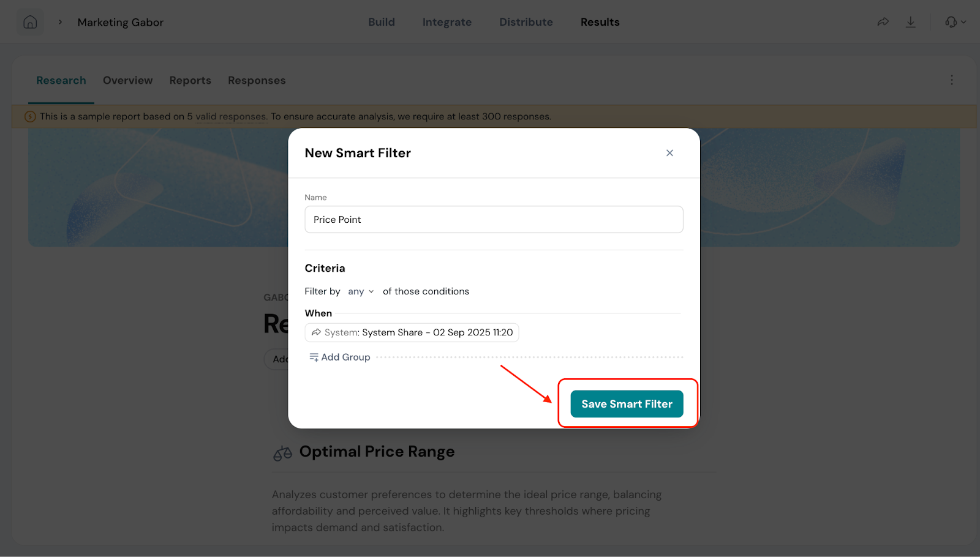Switch to the Overview tab
This screenshot has width=980, height=557.
[x=127, y=80]
